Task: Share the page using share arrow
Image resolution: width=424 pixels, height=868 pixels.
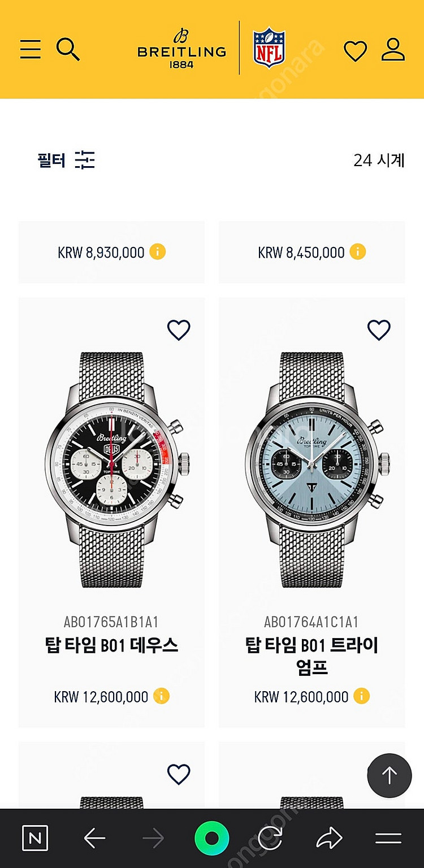Action: point(329,839)
